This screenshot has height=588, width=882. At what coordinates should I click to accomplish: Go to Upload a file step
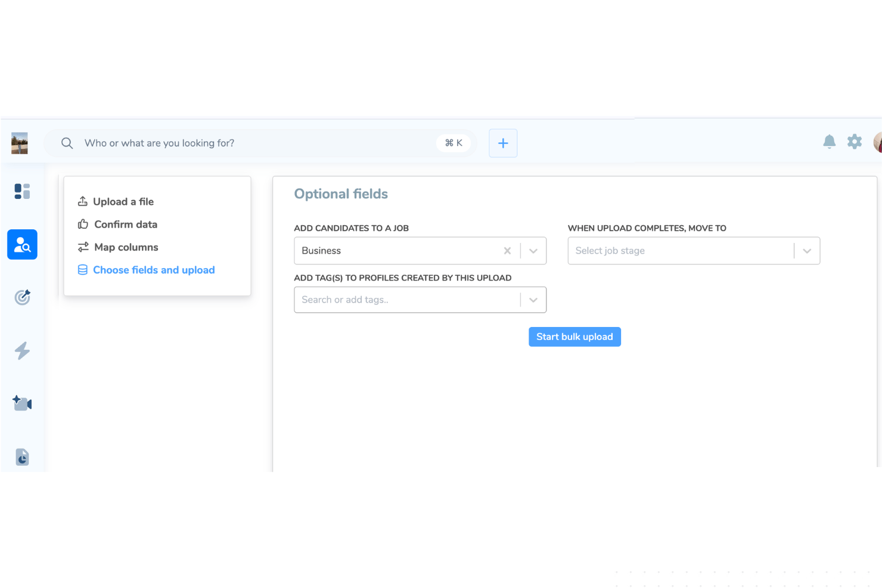[x=123, y=201]
